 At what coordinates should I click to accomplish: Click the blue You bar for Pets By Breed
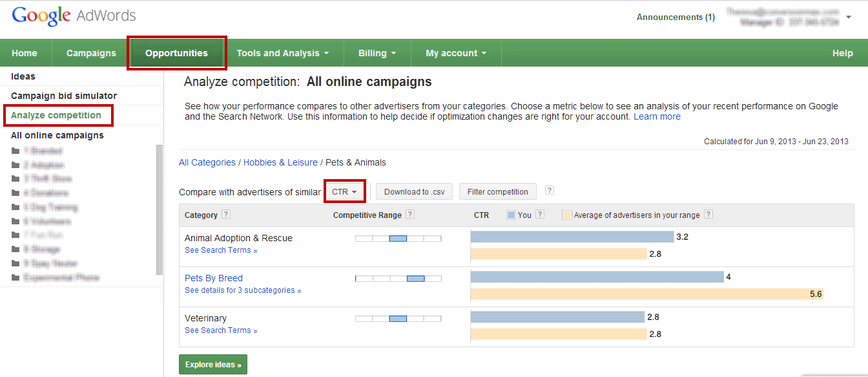click(x=597, y=277)
